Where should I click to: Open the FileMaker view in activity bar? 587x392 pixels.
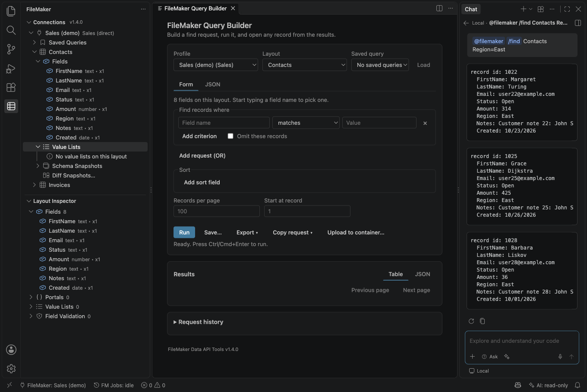tap(11, 106)
